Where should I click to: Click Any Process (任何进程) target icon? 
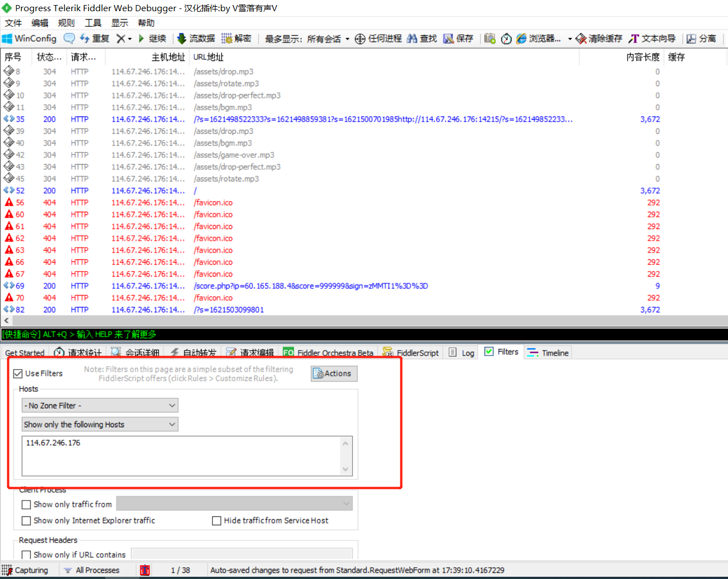pyautogui.click(x=360, y=39)
